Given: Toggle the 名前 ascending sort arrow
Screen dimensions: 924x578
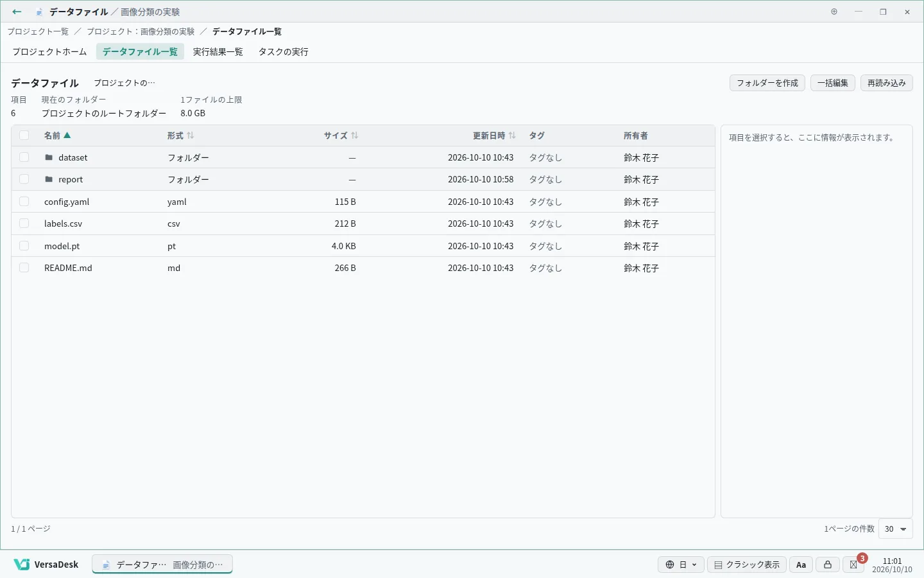Looking at the screenshot, I should pos(67,136).
